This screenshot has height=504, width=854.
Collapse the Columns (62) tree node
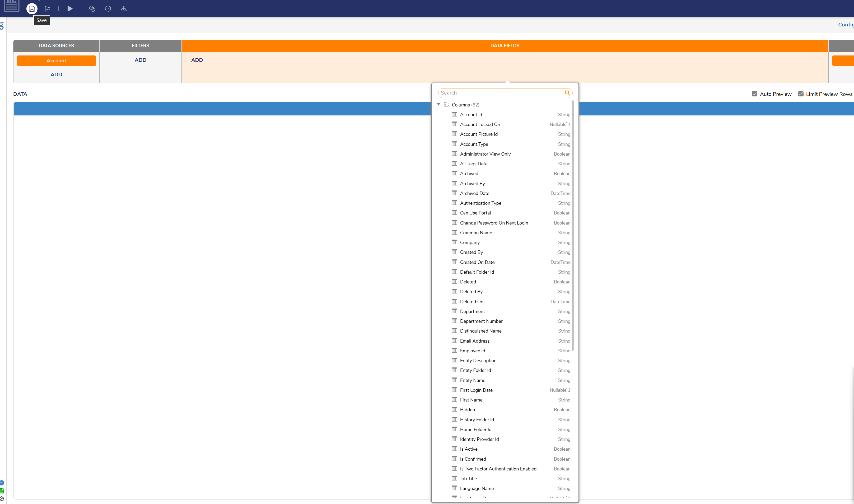click(438, 104)
